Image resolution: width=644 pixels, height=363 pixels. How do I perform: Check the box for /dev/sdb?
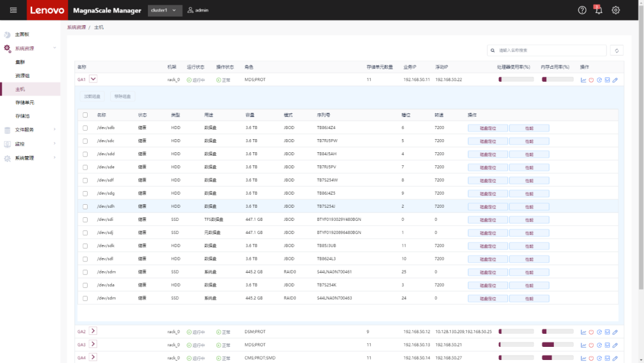point(85,128)
